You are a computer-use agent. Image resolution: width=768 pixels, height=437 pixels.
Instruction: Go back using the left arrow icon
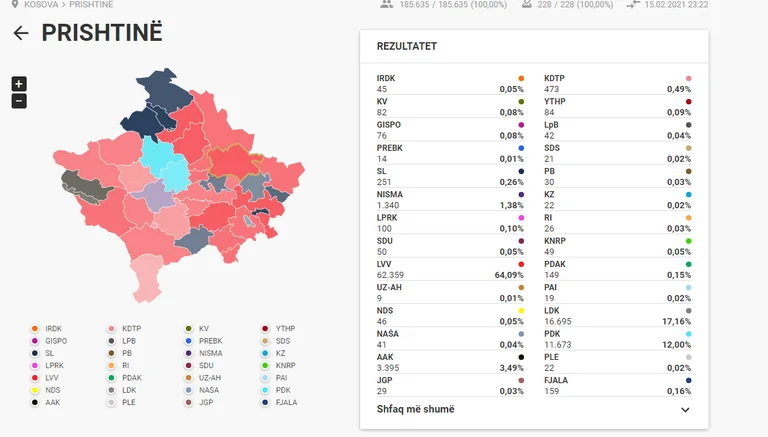tap(21, 33)
